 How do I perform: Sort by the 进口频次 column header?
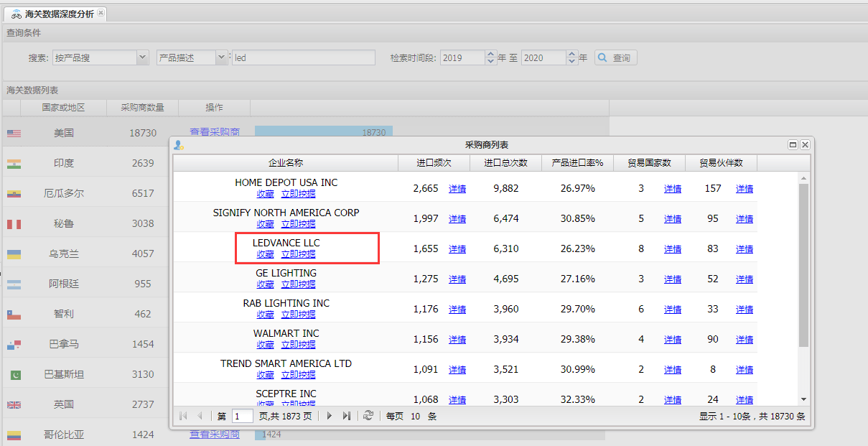434,163
